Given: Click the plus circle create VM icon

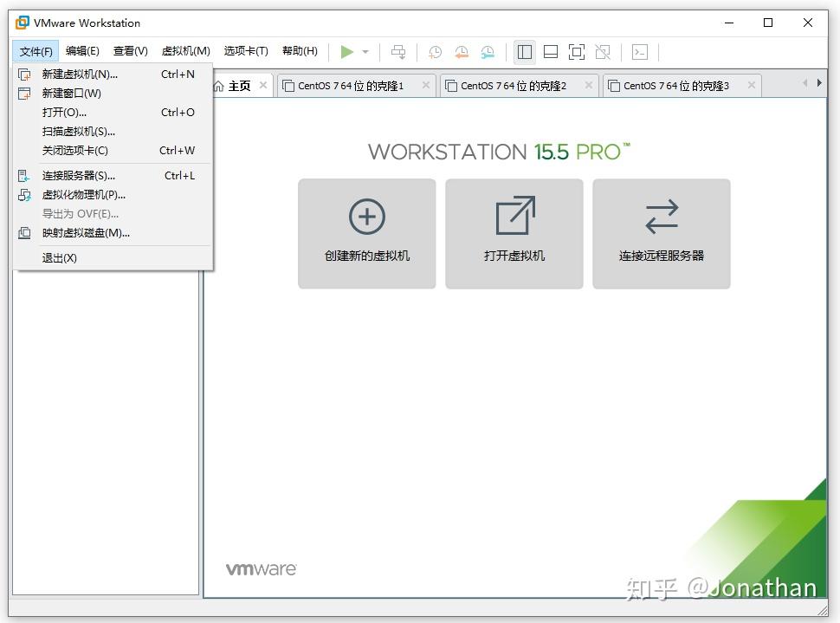Looking at the screenshot, I should pyautogui.click(x=367, y=217).
